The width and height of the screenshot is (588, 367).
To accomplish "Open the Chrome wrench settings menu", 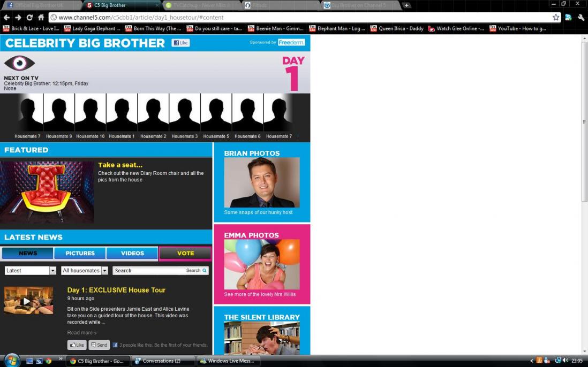I will (x=581, y=17).
